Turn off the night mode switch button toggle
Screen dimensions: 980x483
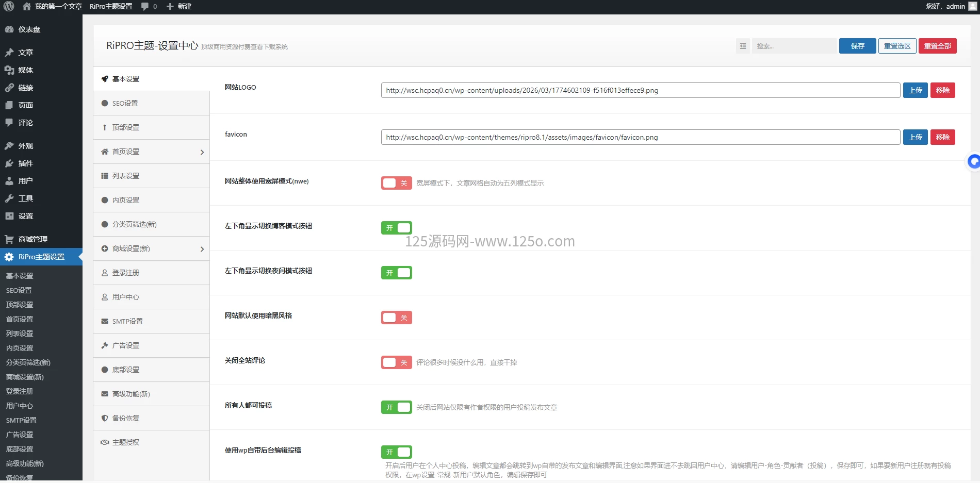pos(396,273)
